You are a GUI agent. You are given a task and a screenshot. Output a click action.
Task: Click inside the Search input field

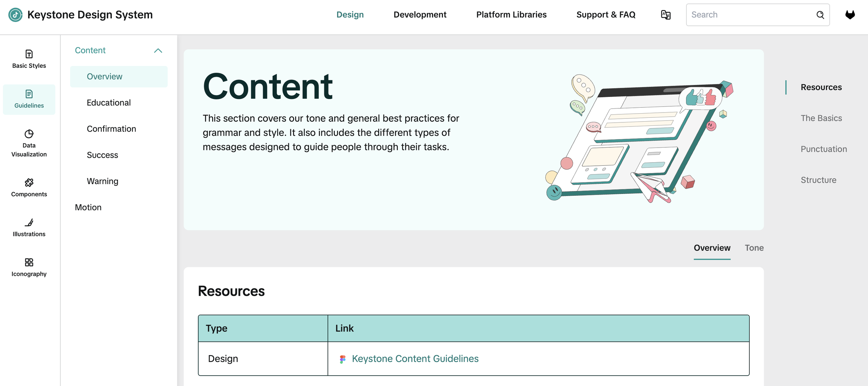click(x=750, y=15)
